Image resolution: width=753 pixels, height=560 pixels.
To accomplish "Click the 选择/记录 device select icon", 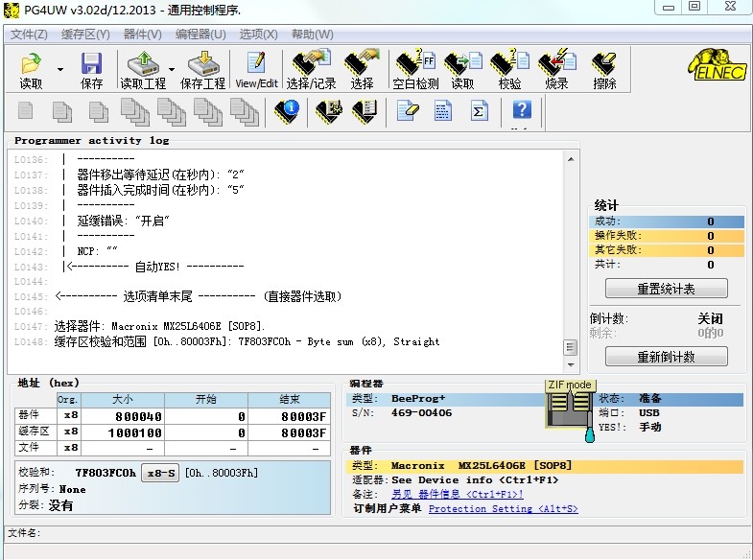I will [311, 70].
